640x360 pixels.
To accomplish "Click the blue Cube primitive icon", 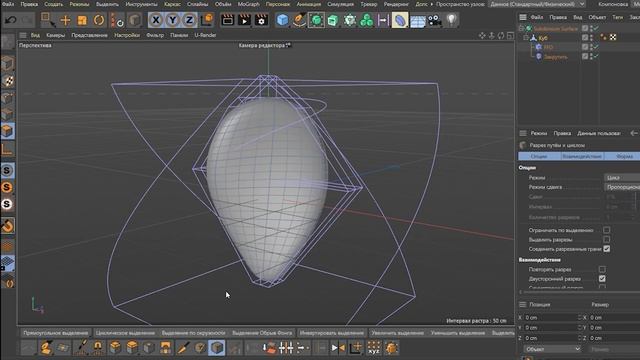I will [282, 20].
